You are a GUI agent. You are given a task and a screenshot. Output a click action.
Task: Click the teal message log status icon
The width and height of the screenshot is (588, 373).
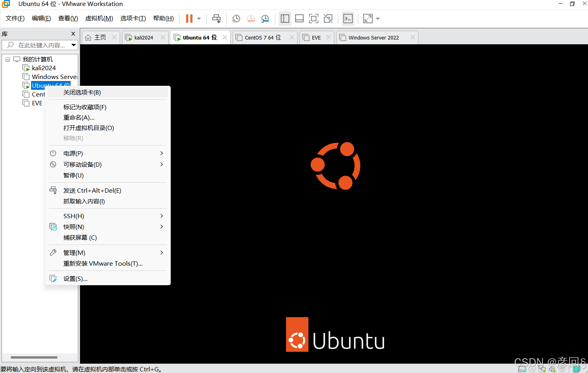576,369
